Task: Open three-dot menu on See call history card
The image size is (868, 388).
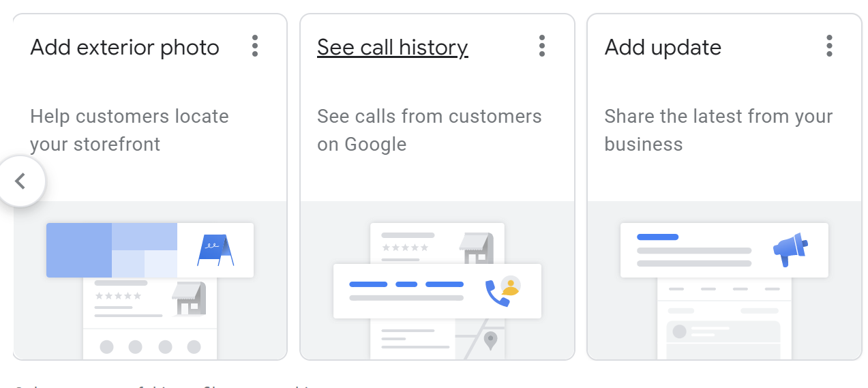Action: 542,46
